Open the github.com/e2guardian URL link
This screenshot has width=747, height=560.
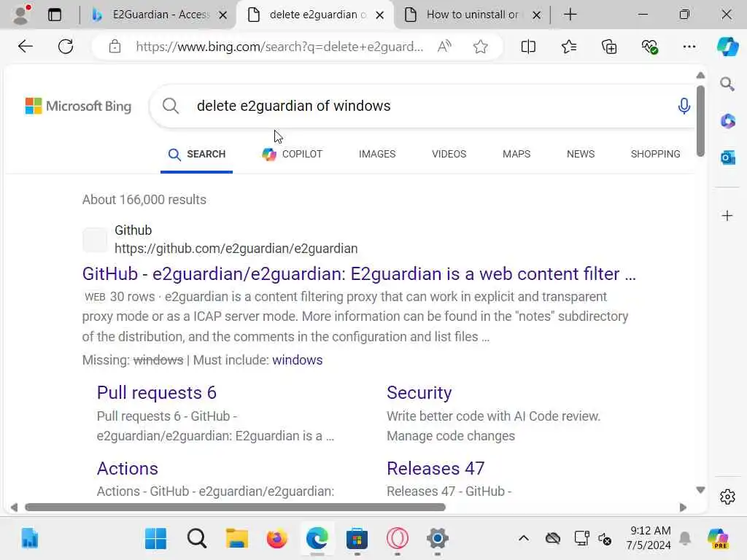pos(236,249)
